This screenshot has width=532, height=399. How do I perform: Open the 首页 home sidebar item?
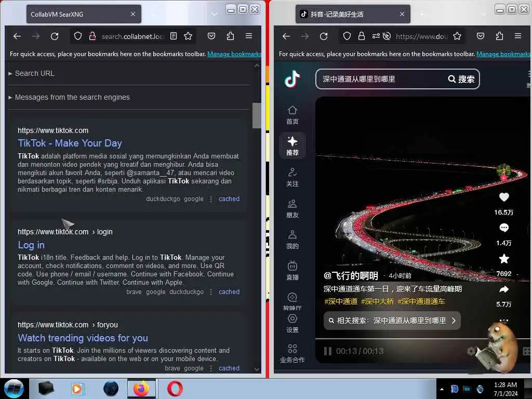click(x=292, y=115)
